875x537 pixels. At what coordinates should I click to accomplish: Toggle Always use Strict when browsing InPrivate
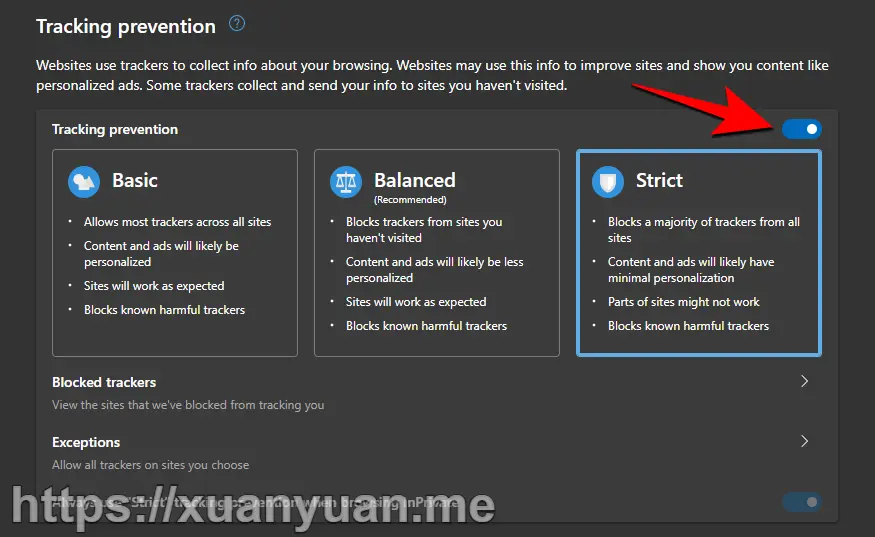pos(801,502)
